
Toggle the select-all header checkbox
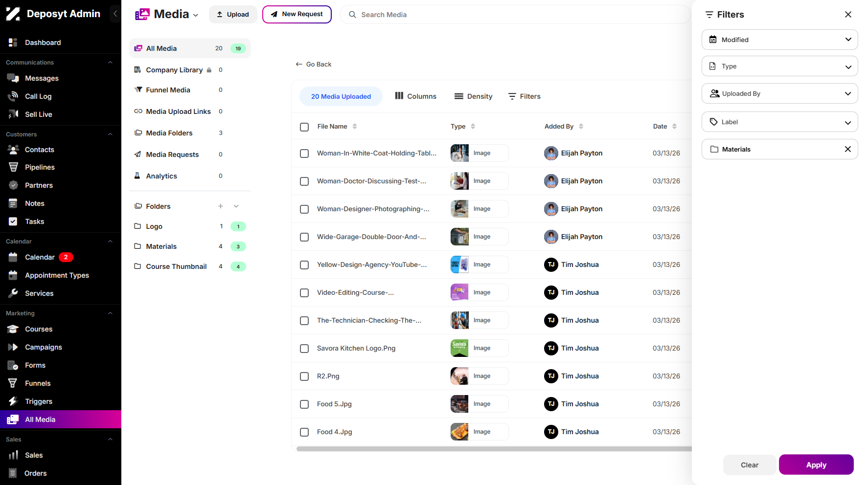[304, 127]
